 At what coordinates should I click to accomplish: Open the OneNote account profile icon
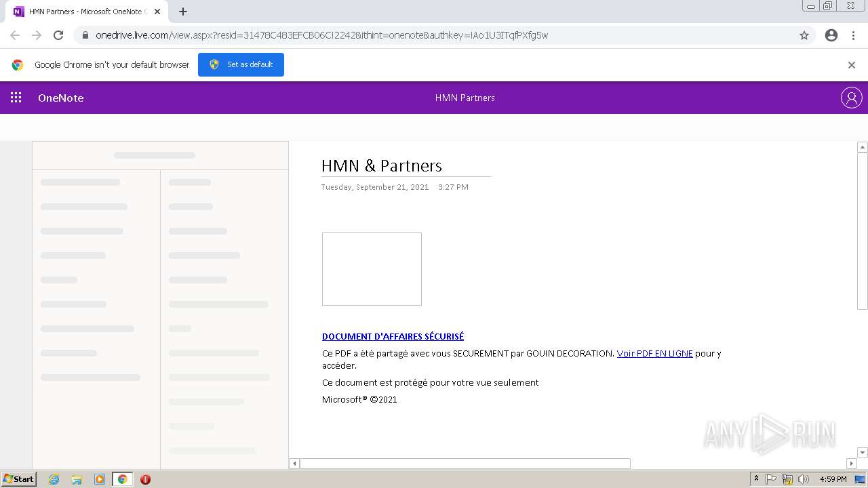point(851,98)
